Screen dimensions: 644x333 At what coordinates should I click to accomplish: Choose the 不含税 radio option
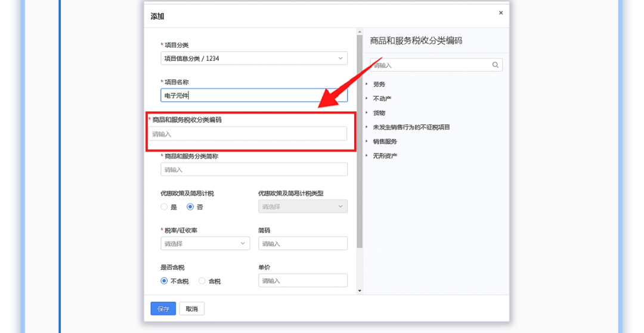164,281
